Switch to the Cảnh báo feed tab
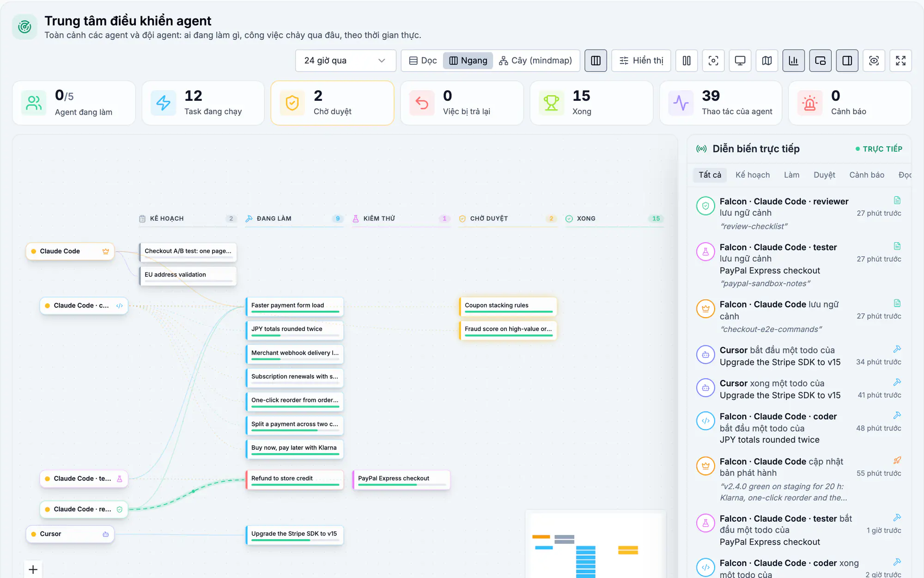924x578 pixels. click(x=867, y=175)
